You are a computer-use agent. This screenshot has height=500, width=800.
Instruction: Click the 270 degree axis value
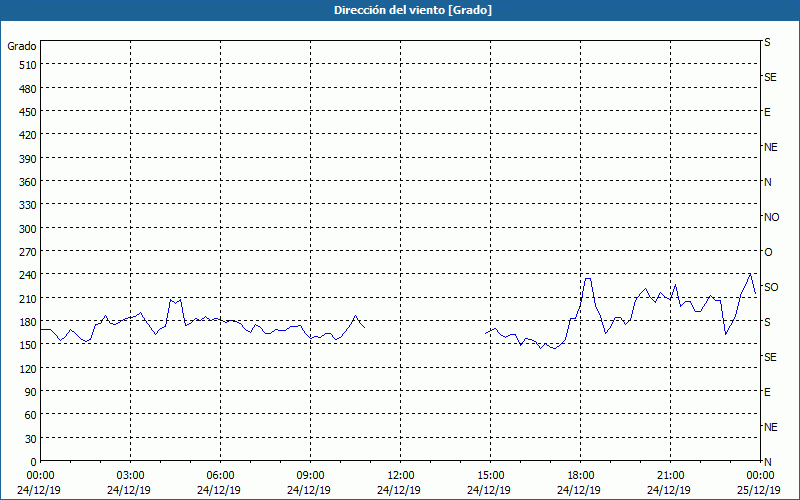pyautogui.click(x=28, y=252)
